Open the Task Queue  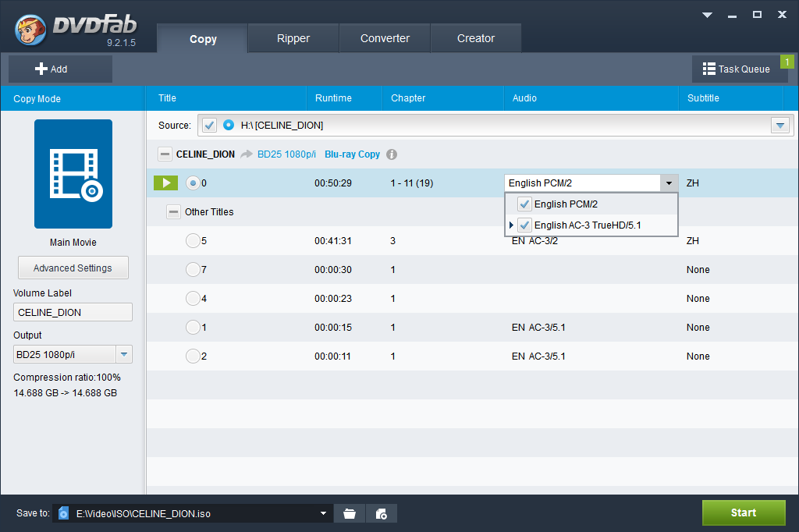[740, 69]
